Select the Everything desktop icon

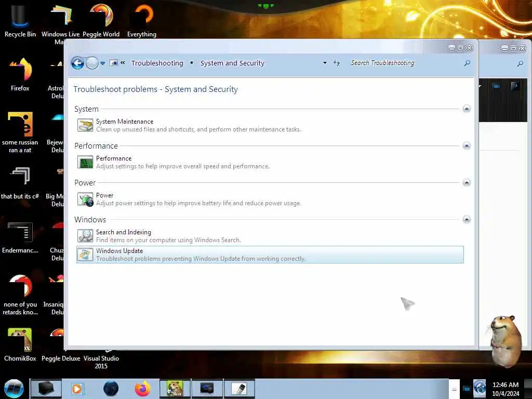[x=142, y=20]
